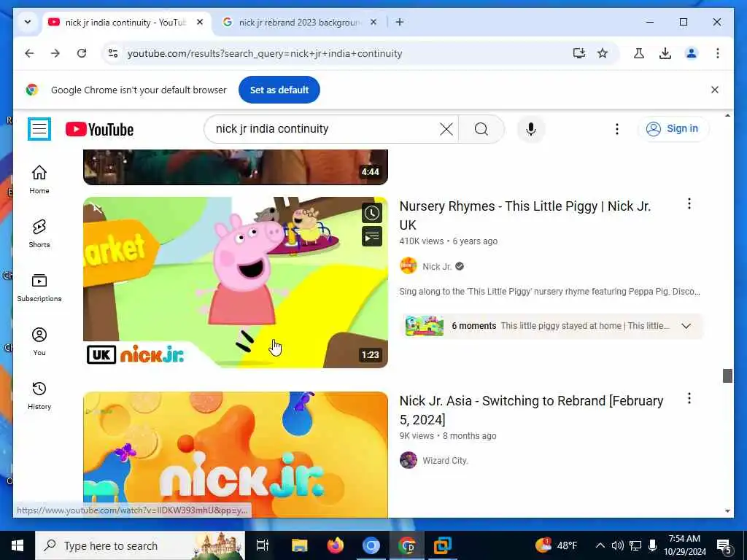747x560 pixels.
Task: Reload the YouTube results page
Action: 82,53
